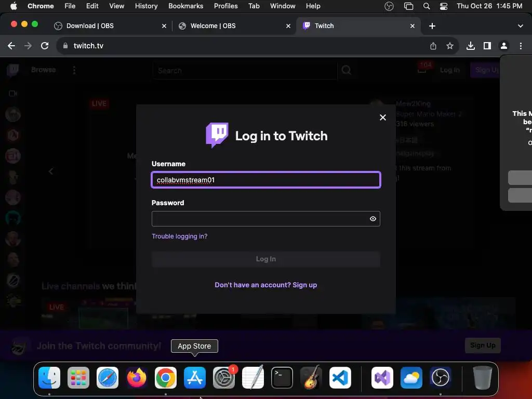Click Trouble logging in? link
This screenshot has width=532, height=399.
point(179,236)
